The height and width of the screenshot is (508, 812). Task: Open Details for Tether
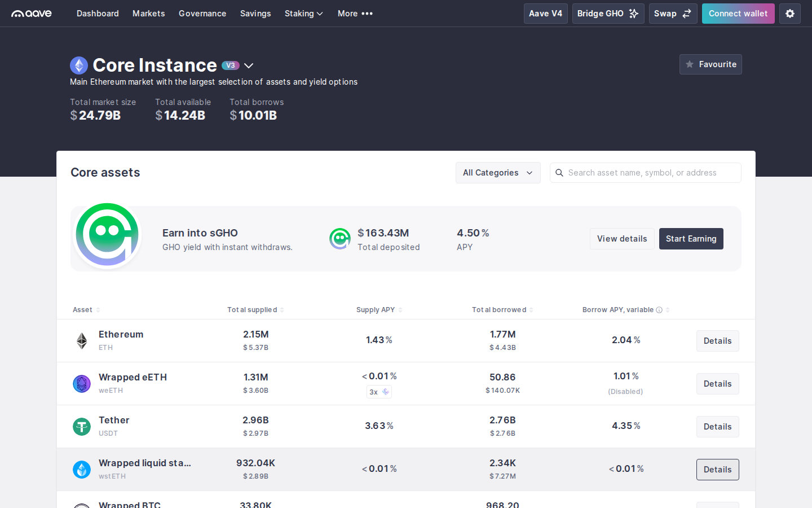click(x=718, y=427)
